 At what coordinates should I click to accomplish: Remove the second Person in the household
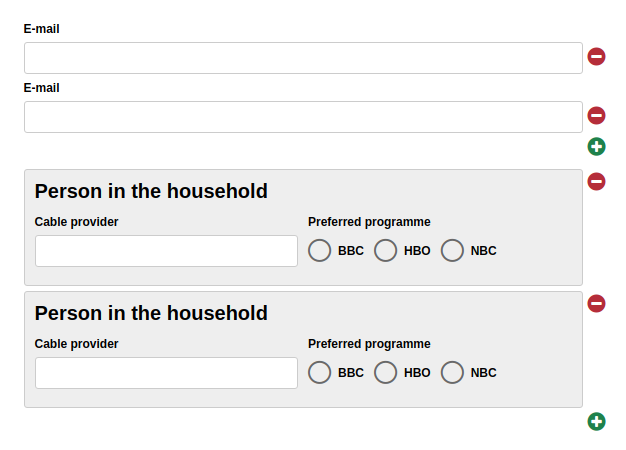tap(596, 303)
